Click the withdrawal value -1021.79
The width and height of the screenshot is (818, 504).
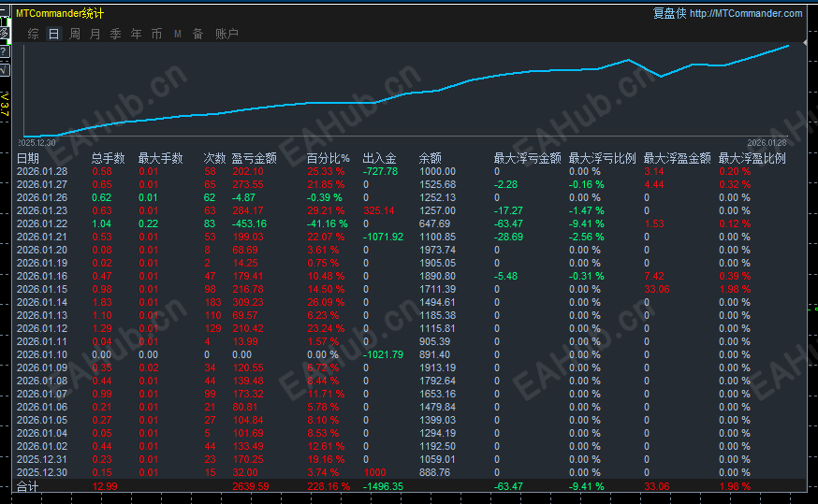click(384, 354)
